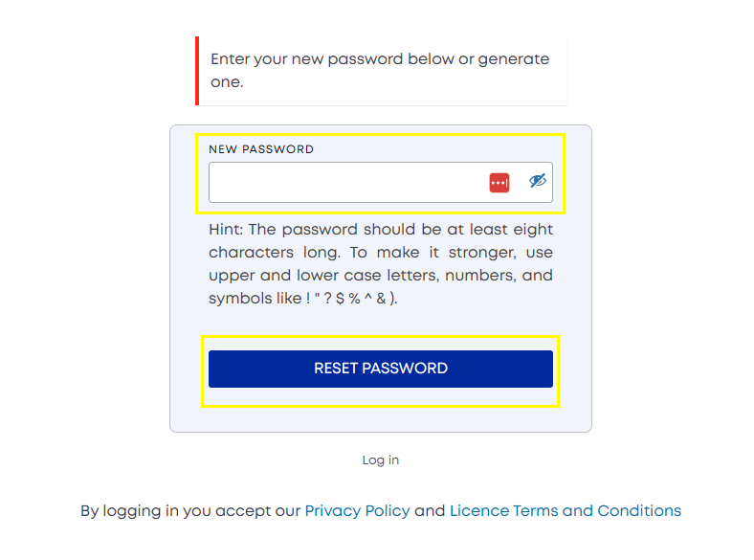
Task: Focus the New Password input field
Action: pyautogui.click(x=381, y=182)
